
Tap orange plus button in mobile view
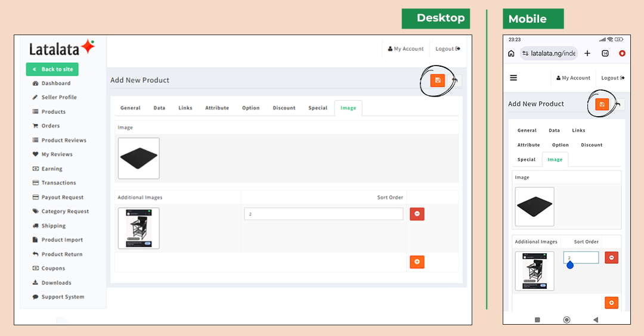point(611,303)
